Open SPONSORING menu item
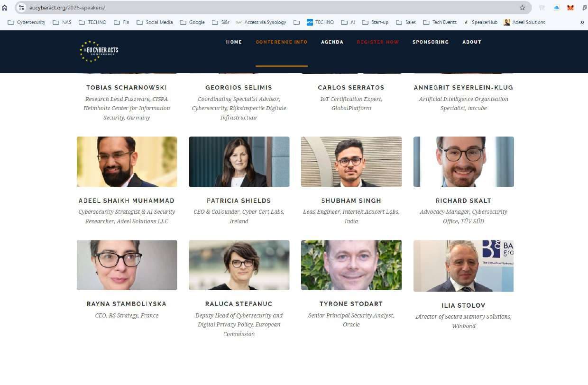 click(x=431, y=42)
